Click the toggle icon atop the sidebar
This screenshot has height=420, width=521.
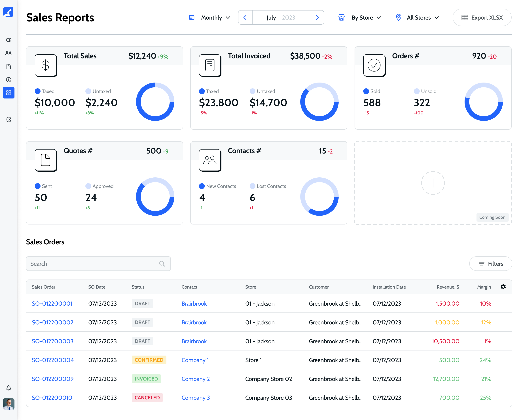9,40
